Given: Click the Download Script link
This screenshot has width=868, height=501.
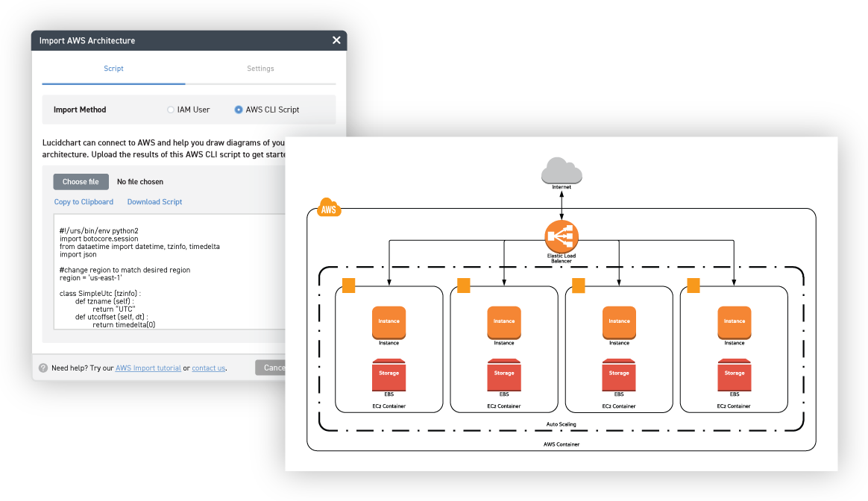Looking at the screenshot, I should coord(154,202).
